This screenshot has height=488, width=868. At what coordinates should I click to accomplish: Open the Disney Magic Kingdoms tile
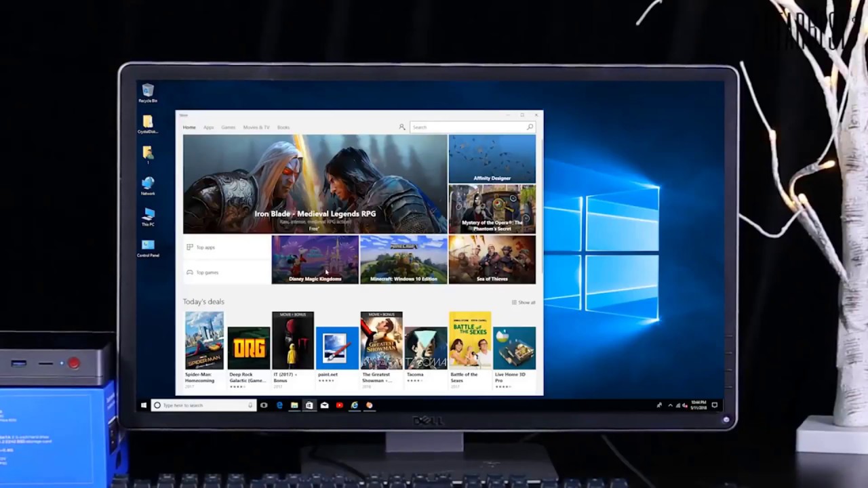pos(315,260)
